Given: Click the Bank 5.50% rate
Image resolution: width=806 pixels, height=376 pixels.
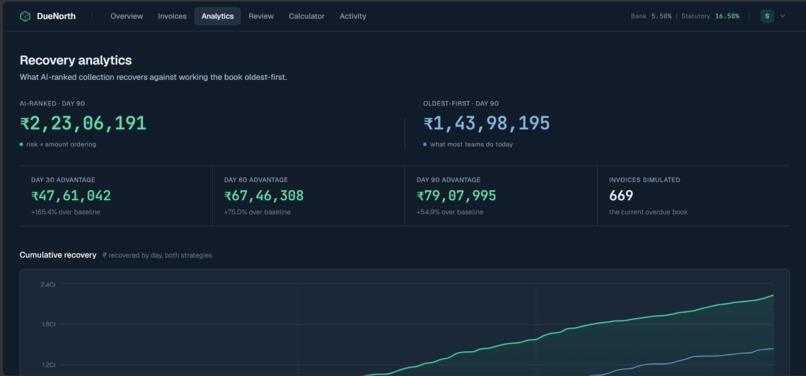Looking at the screenshot, I should pyautogui.click(x=651, y=16).
